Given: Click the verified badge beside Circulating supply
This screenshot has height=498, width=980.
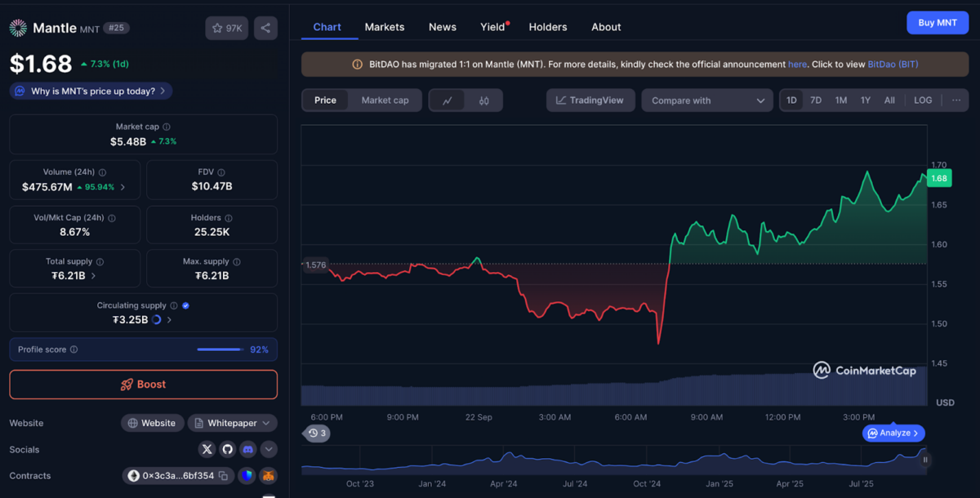Looking at the screenshot, I should coord(185,305).
